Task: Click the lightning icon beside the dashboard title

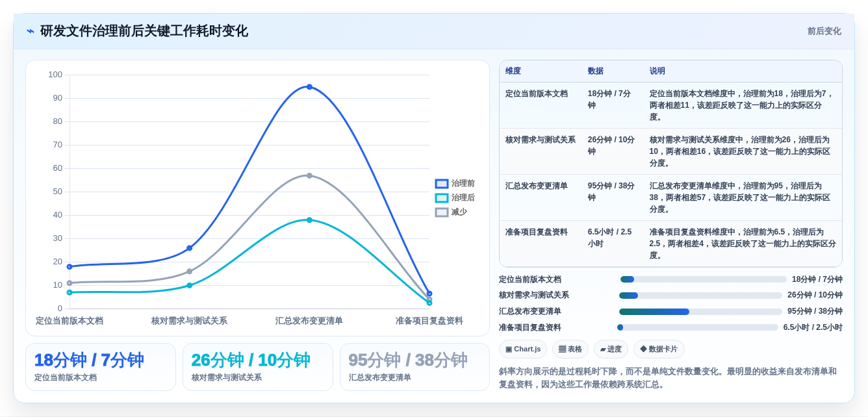Action: tap(31, 31)
